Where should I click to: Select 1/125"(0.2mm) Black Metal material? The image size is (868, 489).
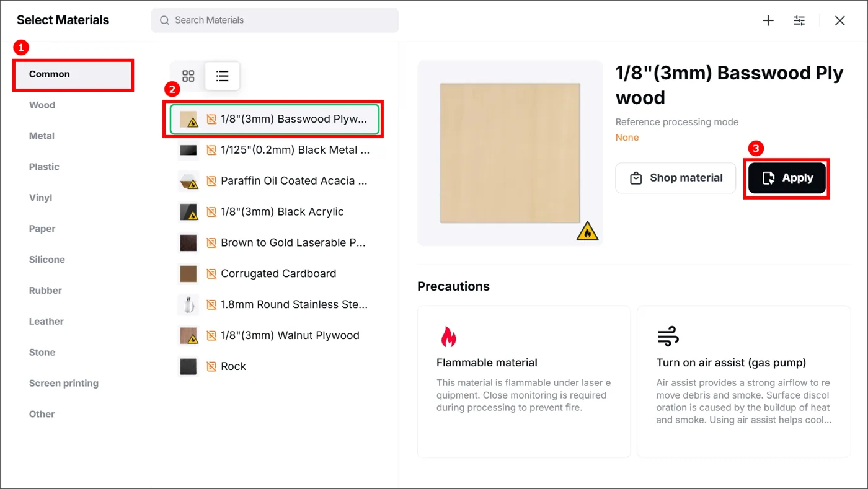pos(274,150)
